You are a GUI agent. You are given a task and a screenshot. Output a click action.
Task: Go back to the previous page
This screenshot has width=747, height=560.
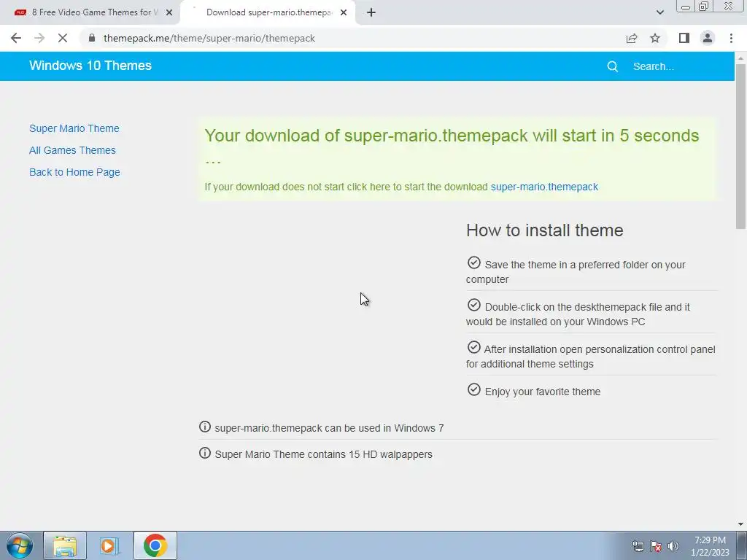click(x=16, y=38)
